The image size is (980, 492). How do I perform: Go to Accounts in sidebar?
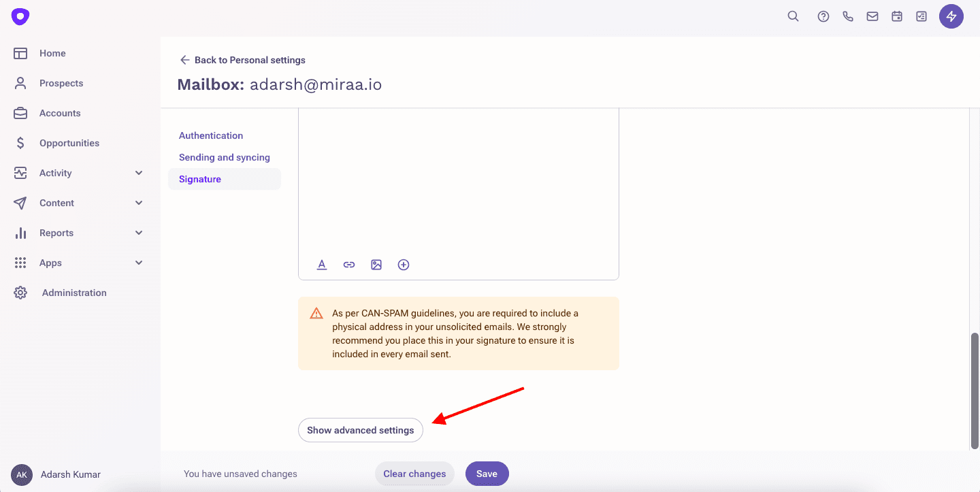pyautogui.click(x=60, y=113)
